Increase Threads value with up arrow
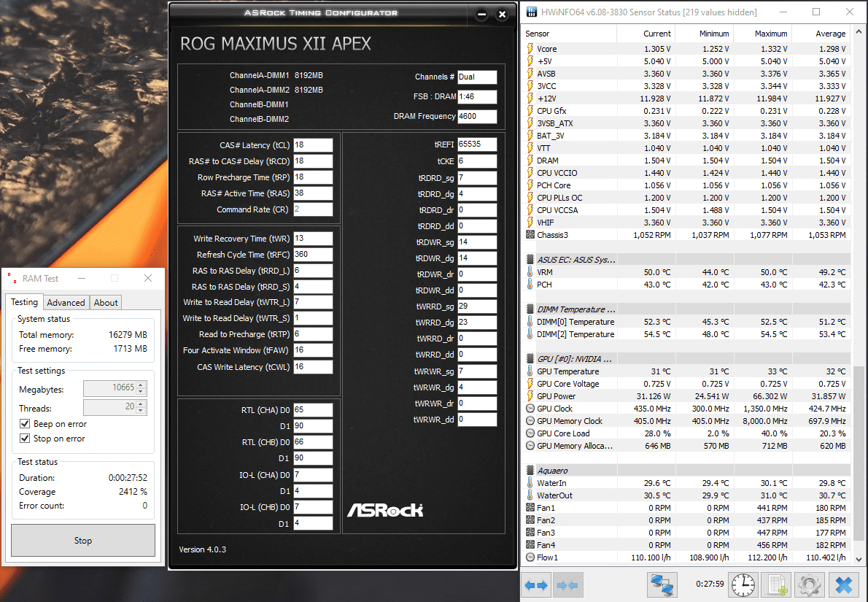Image resolution: width=868 pixels, height=602 pixels. (x=141, y=404)
